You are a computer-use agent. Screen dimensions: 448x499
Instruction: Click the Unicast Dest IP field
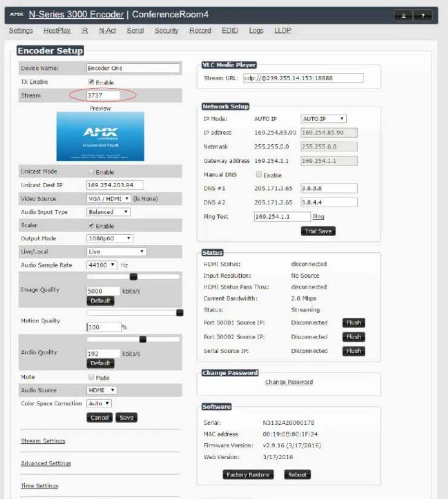[x=114, y=185]
